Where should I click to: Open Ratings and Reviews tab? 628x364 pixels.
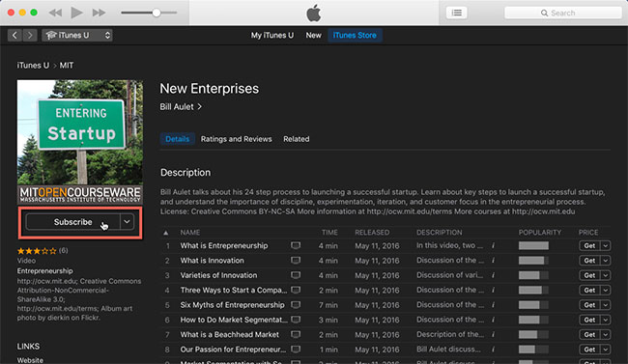pyautogui.click(x=237, y=139)
